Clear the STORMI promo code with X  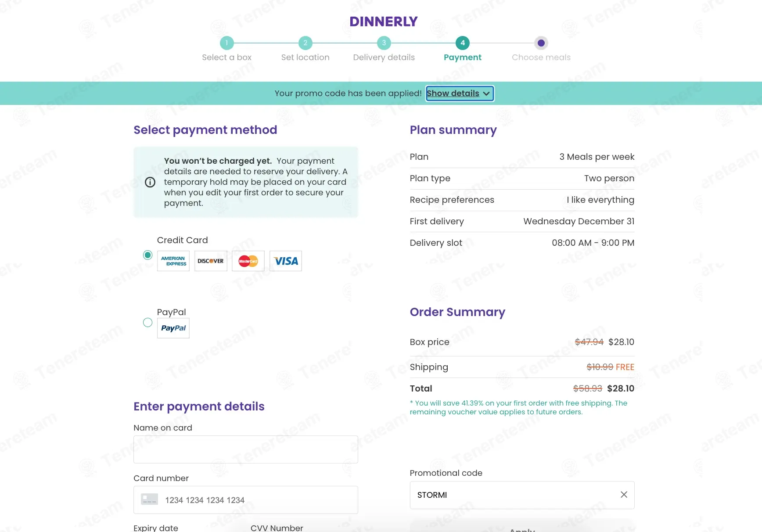(x=624, y=495)
